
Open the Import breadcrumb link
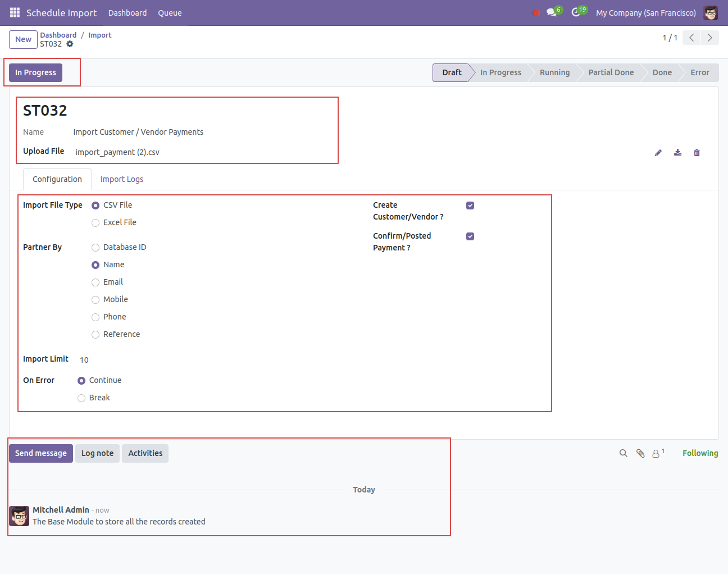click(100, 35)
